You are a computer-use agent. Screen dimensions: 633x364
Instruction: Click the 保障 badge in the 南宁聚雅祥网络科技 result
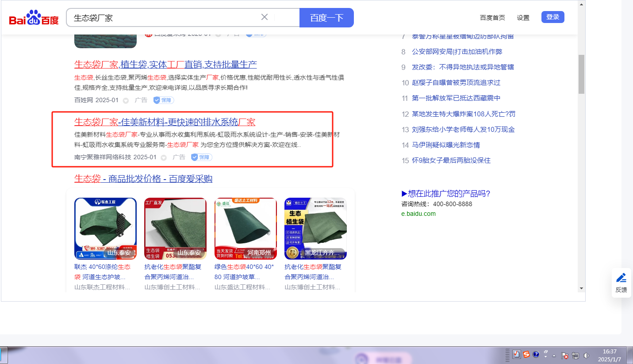click(202, 157)
